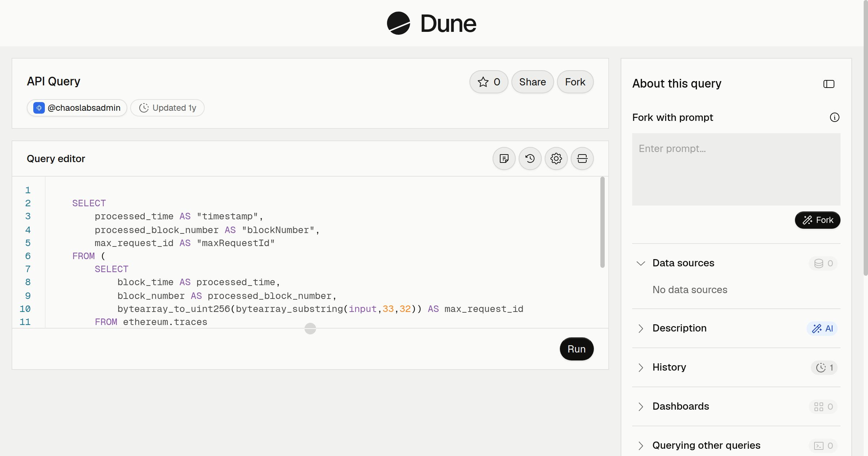Image resolution: width=868 pixels, height=456 pixels.
Task: Click the 'About this query' heading
Action: [677, 84]
